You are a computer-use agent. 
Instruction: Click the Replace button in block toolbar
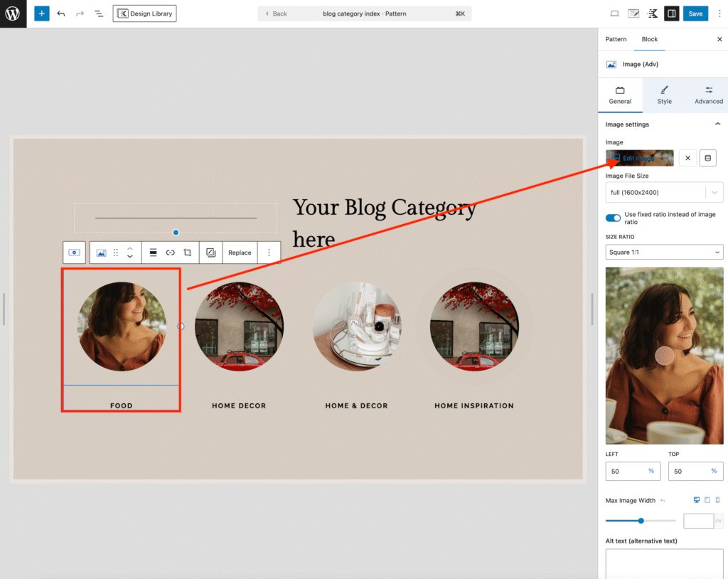(x=240, y=253)
